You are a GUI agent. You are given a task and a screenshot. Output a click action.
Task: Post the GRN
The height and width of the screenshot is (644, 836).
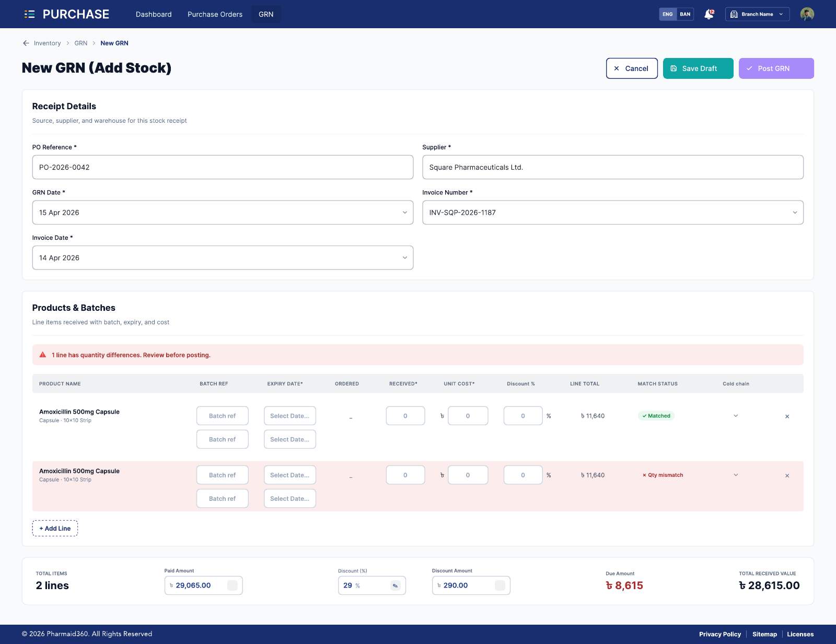776,68
